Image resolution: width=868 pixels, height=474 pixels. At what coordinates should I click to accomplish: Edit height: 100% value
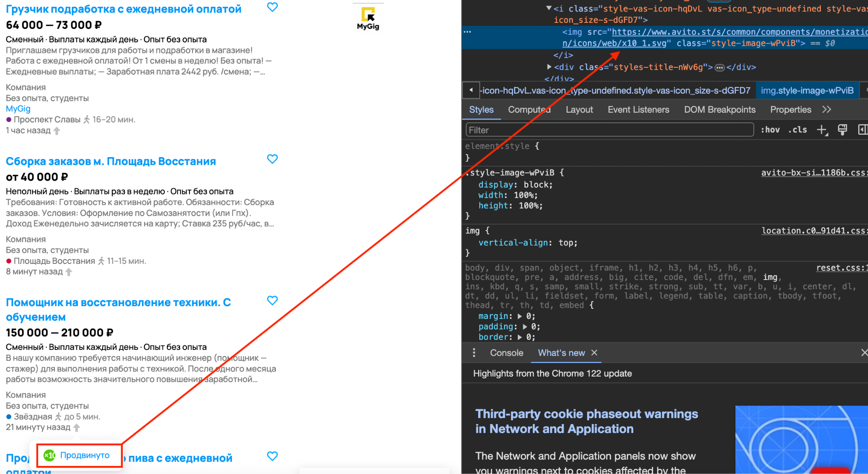click(528, 206)
